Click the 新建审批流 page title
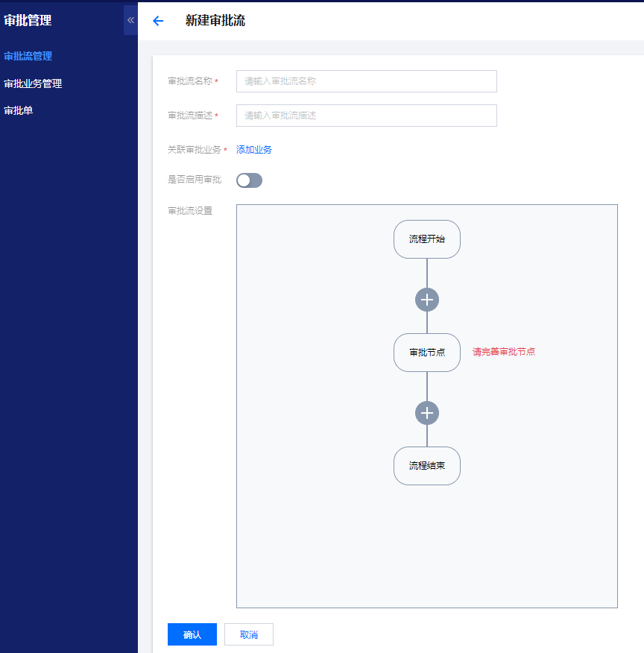This screenshot has width=644, height=653. tap(215, 21)
